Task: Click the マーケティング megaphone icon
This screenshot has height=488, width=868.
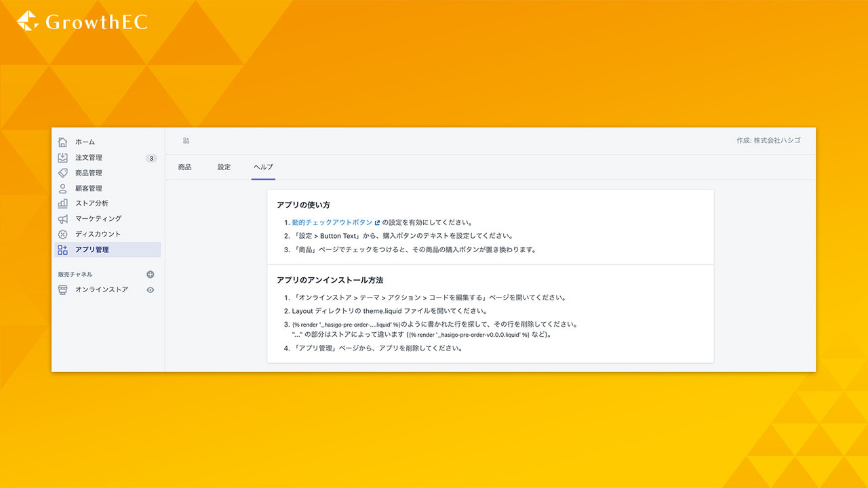Action: 62,219
